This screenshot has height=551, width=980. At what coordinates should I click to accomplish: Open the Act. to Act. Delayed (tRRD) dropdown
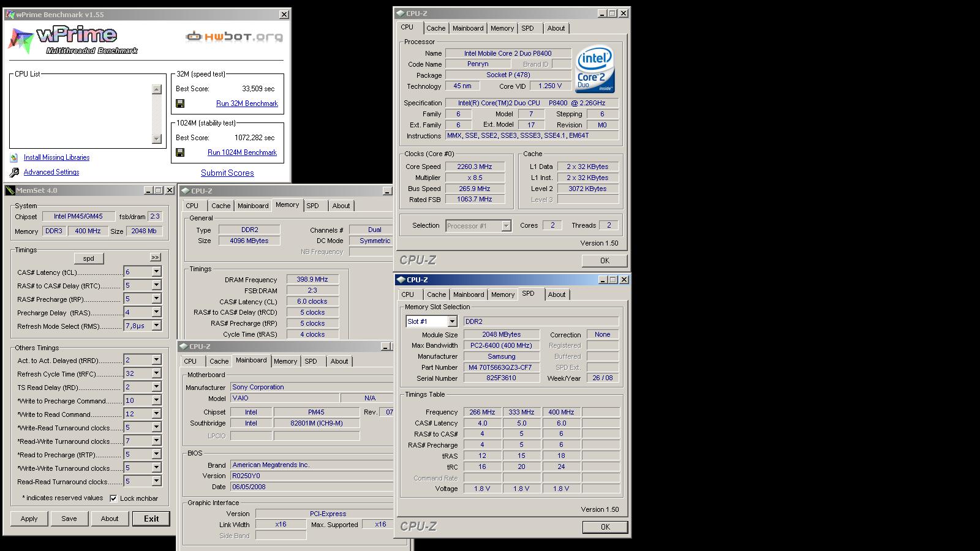pyautogui.click(x=156, y=360)
